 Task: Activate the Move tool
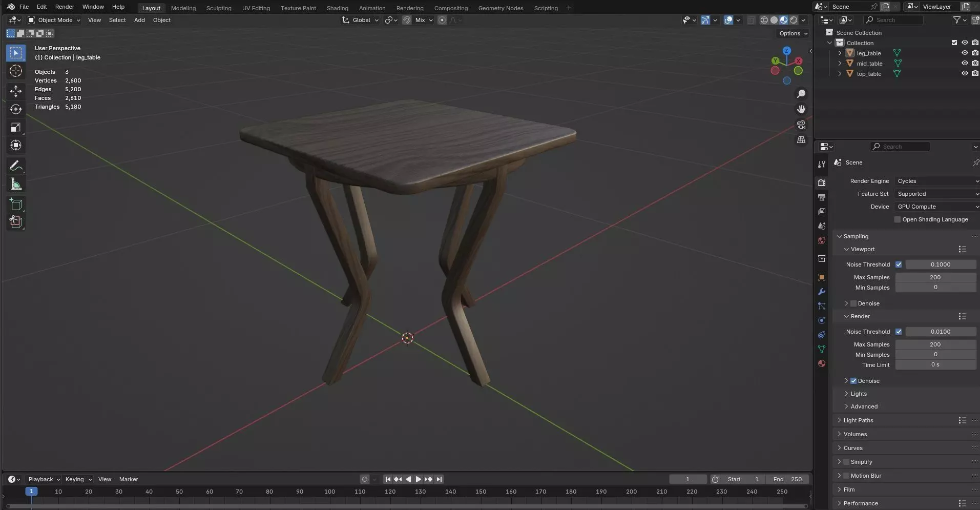click(16, 91)
